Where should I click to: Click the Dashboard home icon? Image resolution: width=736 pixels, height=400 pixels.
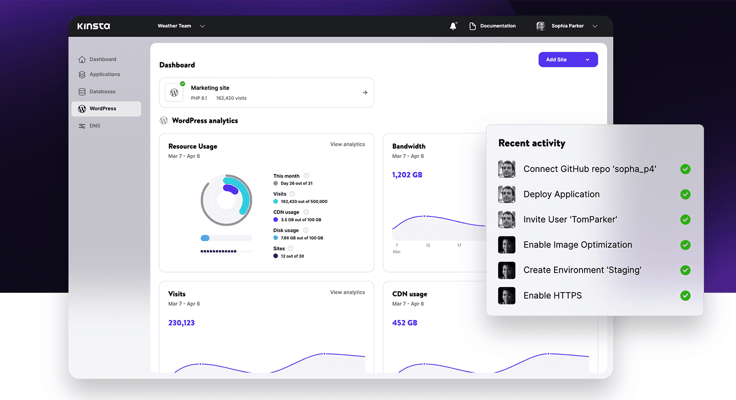pyautogui.click(x=82, y=59)
